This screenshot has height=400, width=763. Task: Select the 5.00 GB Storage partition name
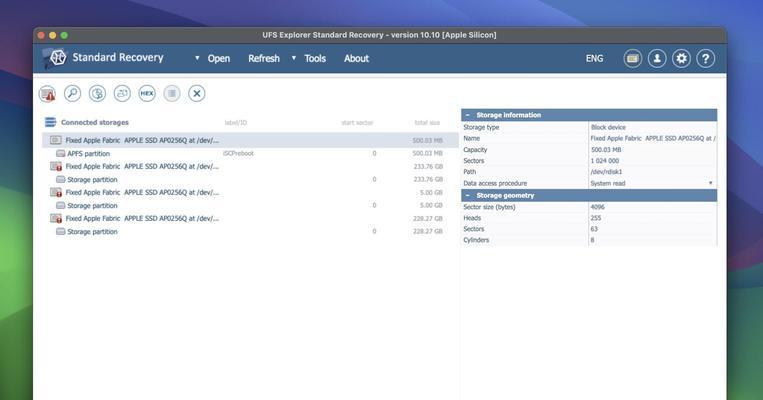92,205
